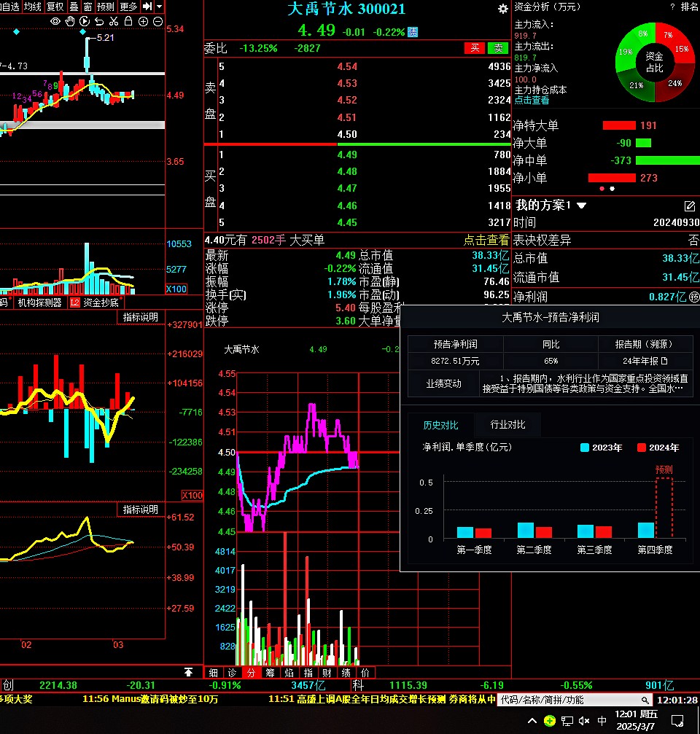The width and height of the screenshot is (700, 734).
Task: Click upper 指标说明 button on capital flow chart
Action: point(141,317)
